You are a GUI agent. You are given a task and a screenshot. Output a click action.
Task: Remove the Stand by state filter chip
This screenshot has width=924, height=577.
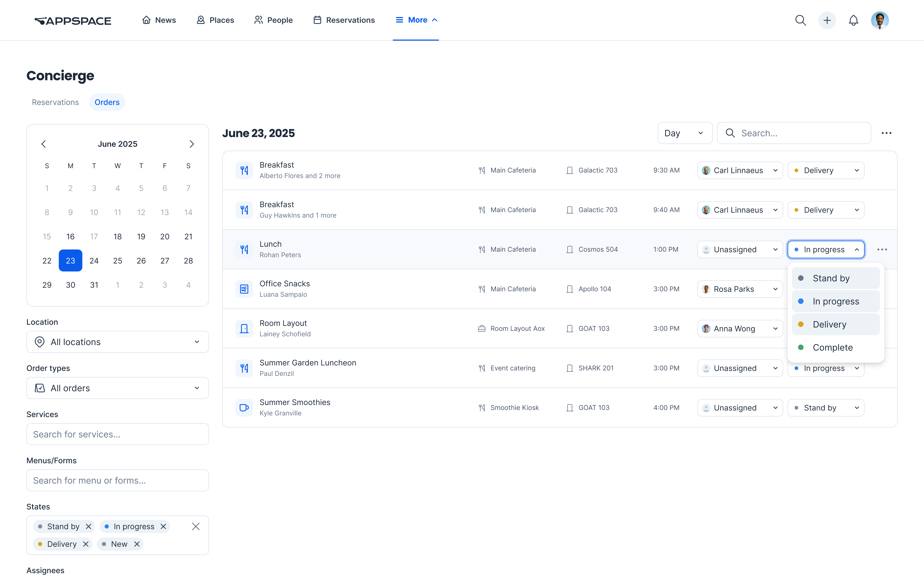click(x=89, y=526)
